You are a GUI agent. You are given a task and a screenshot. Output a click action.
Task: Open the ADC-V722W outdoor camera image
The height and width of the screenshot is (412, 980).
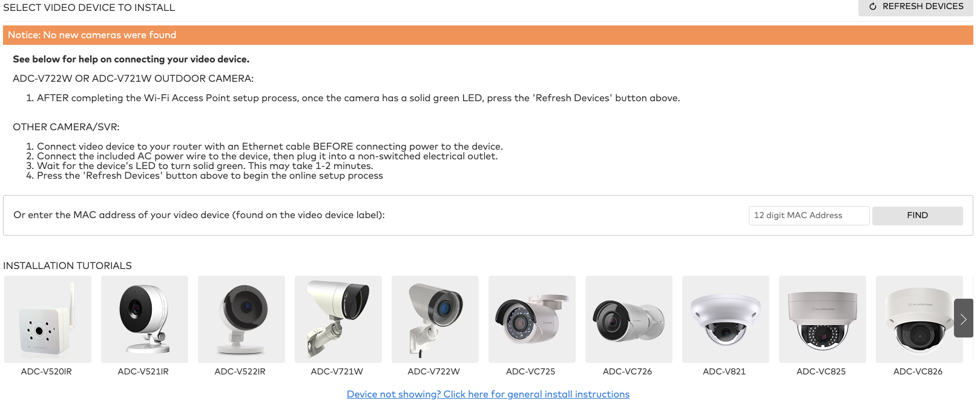pos(435,319)
